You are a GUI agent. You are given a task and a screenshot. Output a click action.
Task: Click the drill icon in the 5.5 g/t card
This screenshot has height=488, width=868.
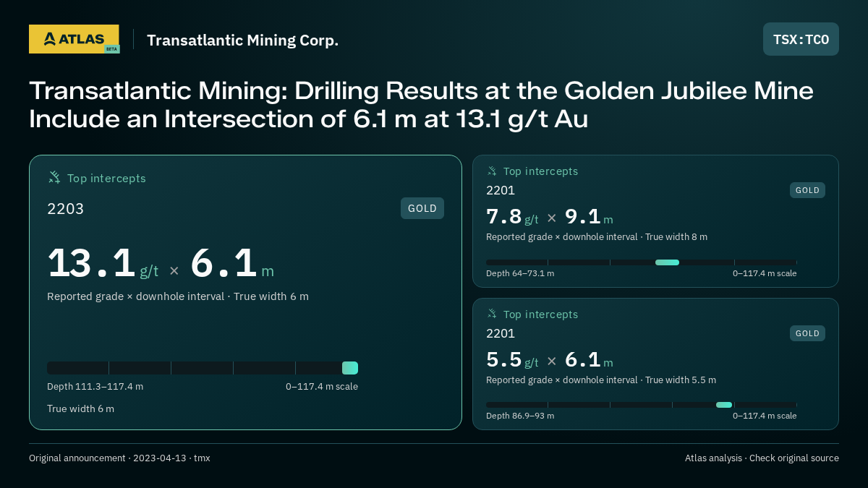(492, 314)
